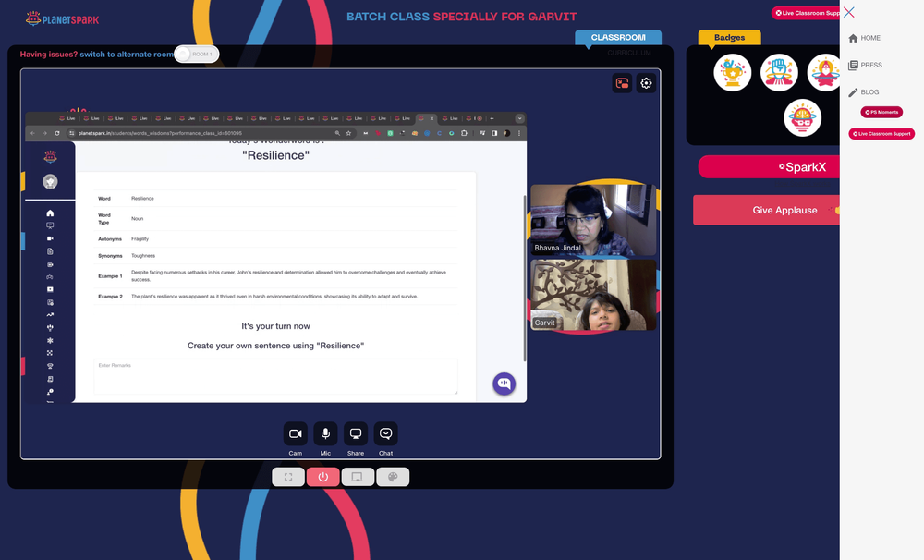This screenshot has height=560, width=924.
Task: Click the red picture-in-picture layout icon
Action: (622, 83)
